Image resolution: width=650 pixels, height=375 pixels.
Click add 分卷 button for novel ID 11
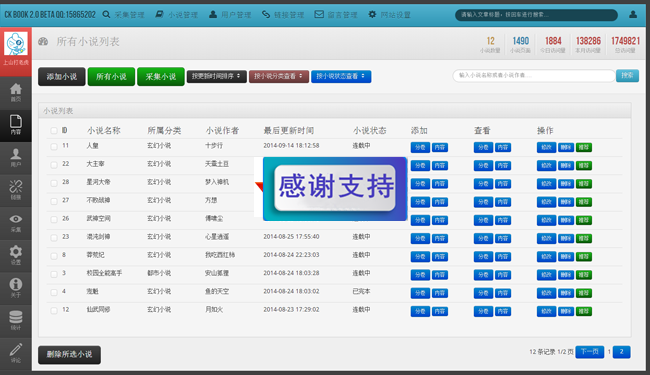click(420, 147)
